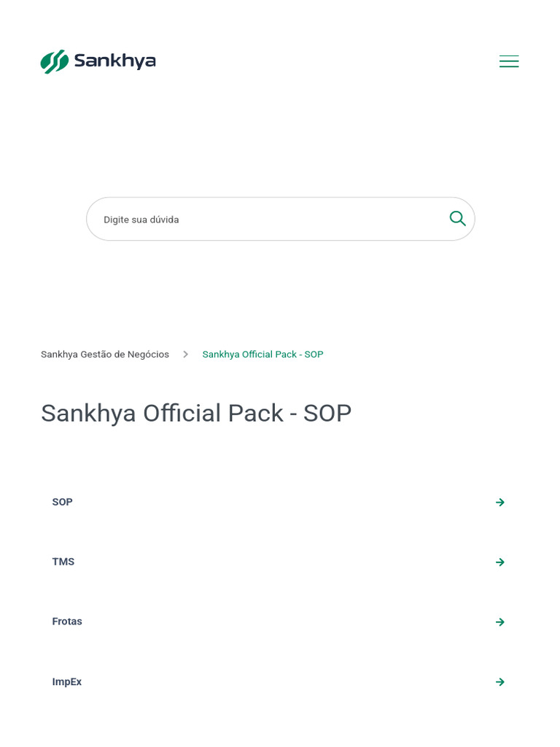Click the word 'Official' in the large title

(x=182, y=413)
